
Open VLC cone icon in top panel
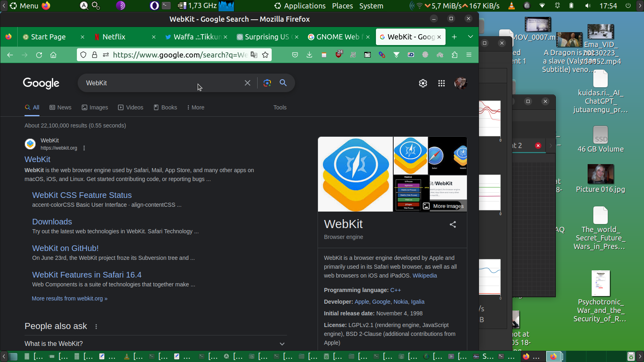coord(512,6)
